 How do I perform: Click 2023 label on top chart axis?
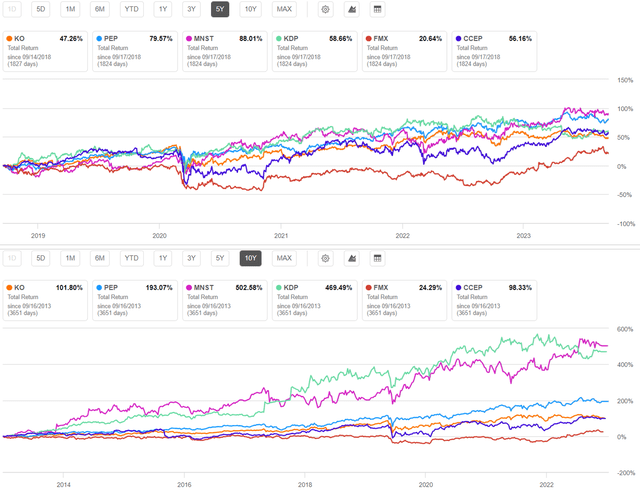tap(523, 236)
